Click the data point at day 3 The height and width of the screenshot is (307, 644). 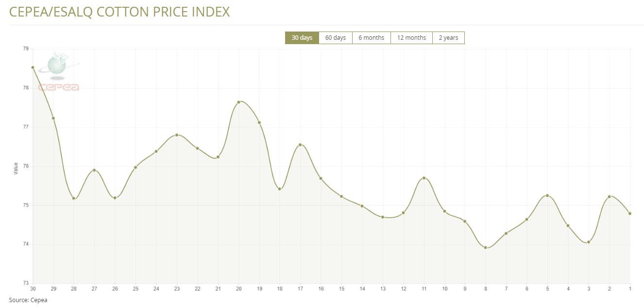tap(589, 242)
